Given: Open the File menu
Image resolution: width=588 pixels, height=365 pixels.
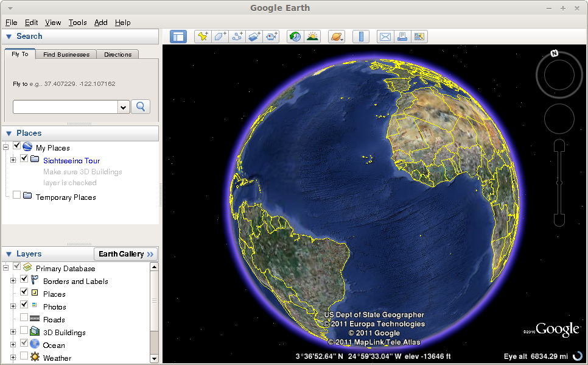Looking at the screenshot, I should tap(11, 23).
